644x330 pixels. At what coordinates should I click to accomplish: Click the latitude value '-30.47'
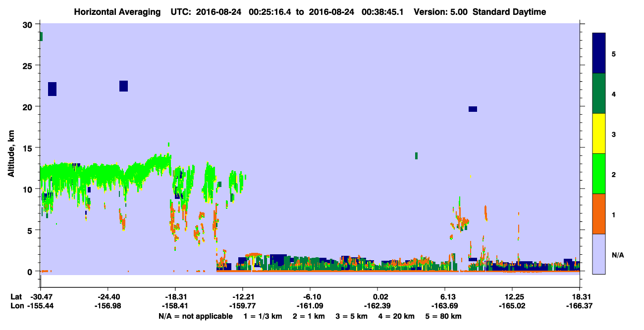click(41, 297)
